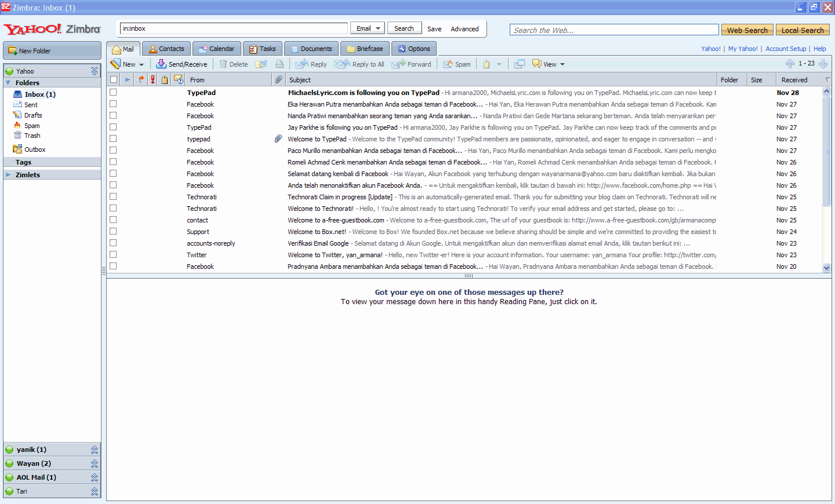The image size is (835, 504).
Task: Check the Welcome to Twitter message checkbox
Action: coord(113,254)
